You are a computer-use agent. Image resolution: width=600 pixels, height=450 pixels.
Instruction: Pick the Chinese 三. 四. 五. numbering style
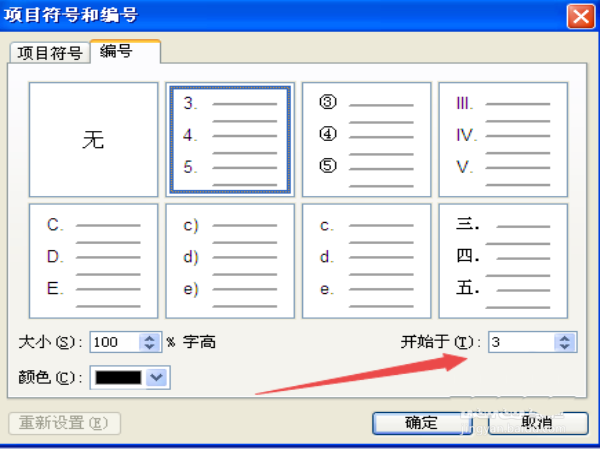click(x=503, y=261)
